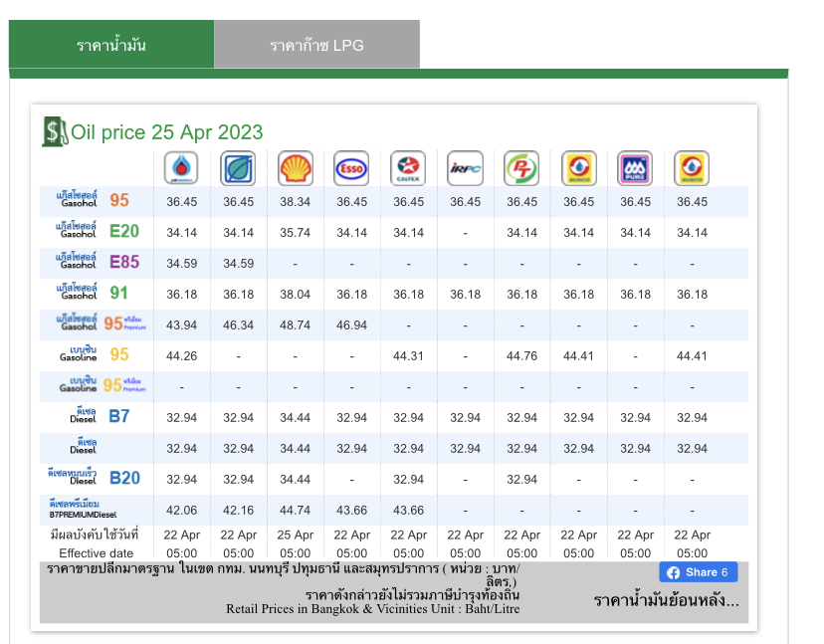Click the Gasoline 95 price 44.76
This screenshot has width=824, height=644.
tap(521, 356)
